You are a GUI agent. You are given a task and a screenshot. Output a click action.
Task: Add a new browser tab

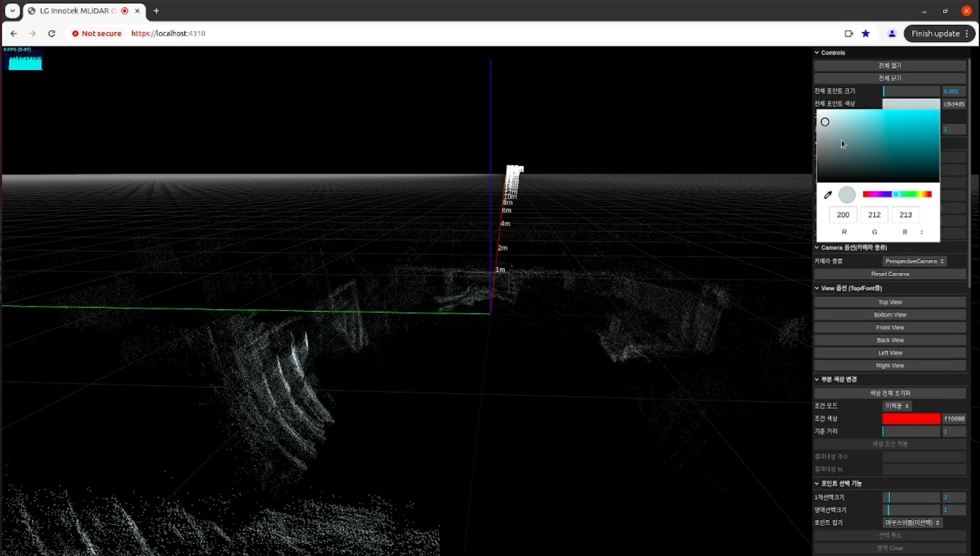coord(156,11)
